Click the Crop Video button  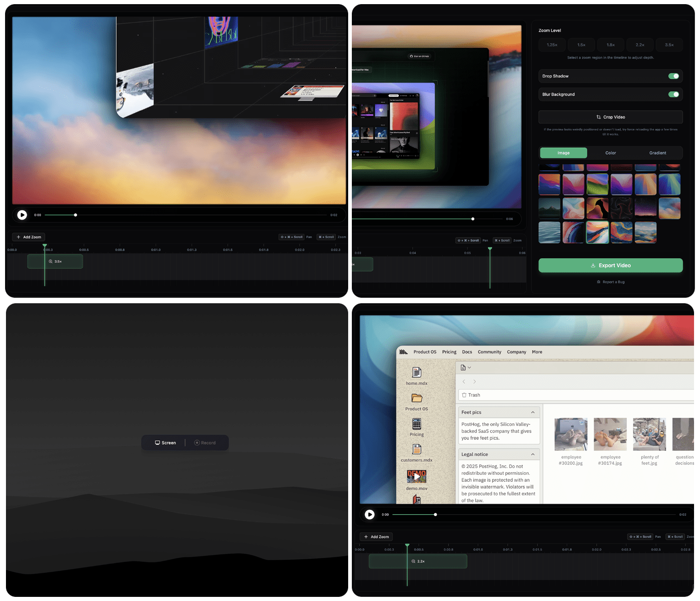(x=610, y=117)
